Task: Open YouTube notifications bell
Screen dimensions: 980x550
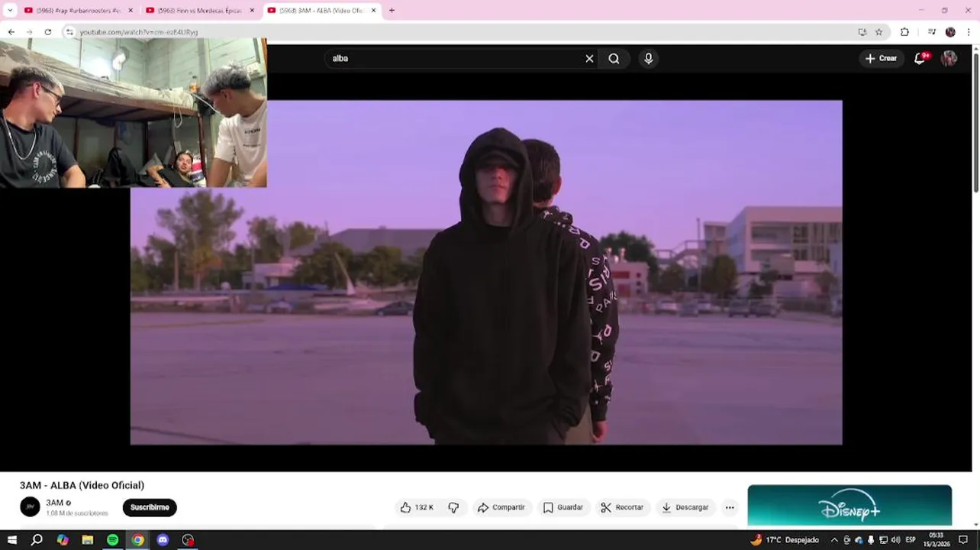Action: (x=920, y=58)
